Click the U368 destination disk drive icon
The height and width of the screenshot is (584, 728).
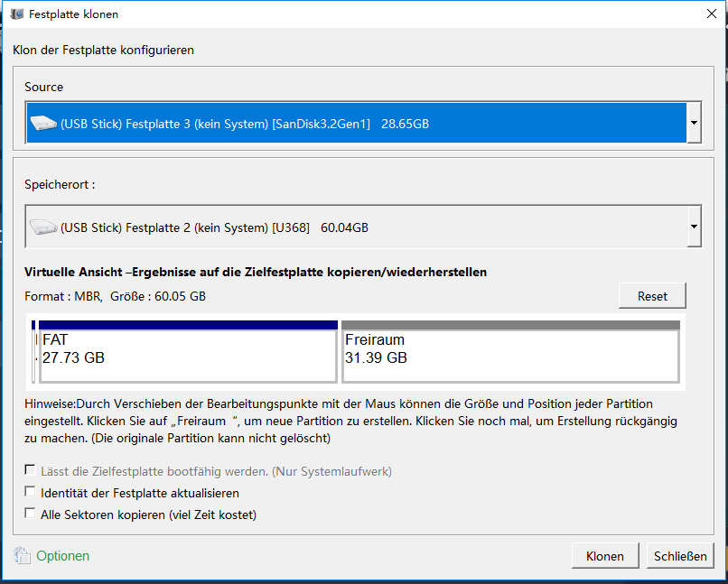coord(42,227)
